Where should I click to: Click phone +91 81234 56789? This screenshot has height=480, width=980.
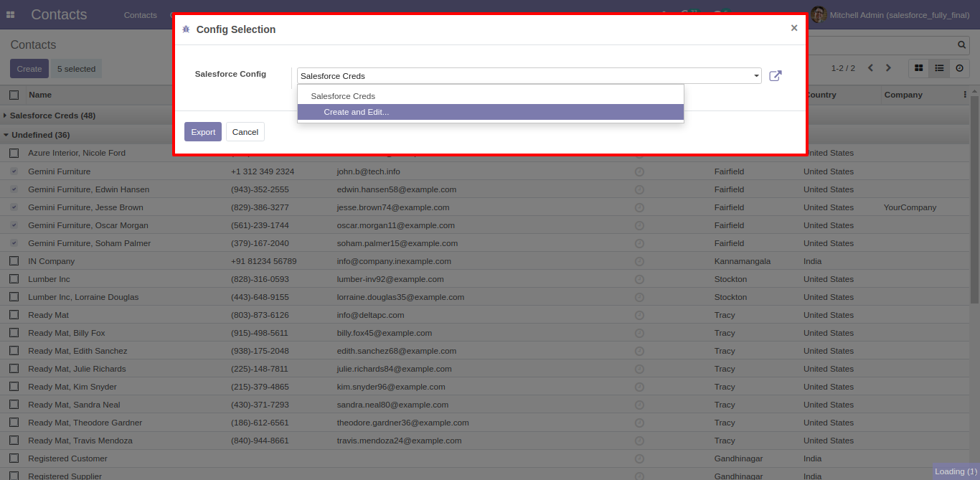click(263, 261)
